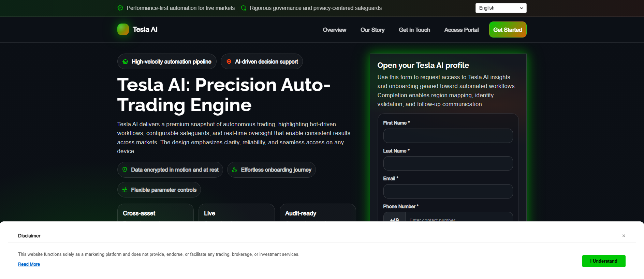Follow the Read More disclaimer link
This screenshot has height=279, width=644.
click(29, 264)
